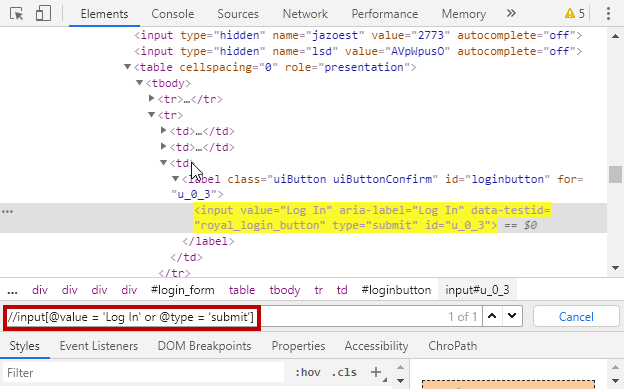Toggle the device toolbar icon
This screenshot has height=389, width=624.
[43, 14]
